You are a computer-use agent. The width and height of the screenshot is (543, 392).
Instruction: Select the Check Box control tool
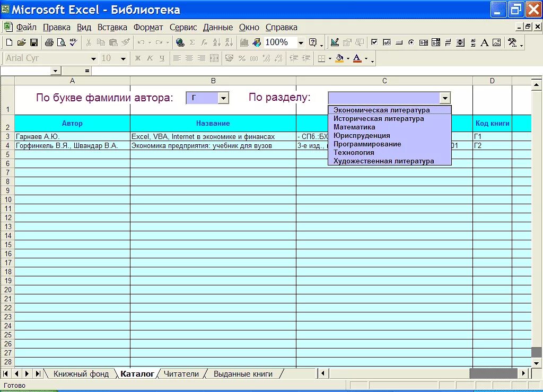point(374,42)
